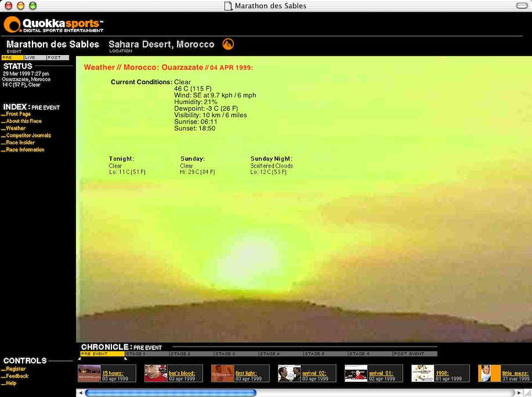Viewport: 532px width, 397px height.
Task: Click the 'Sahara Desert, Morocco' location title
Action: [x=161, y=45]
